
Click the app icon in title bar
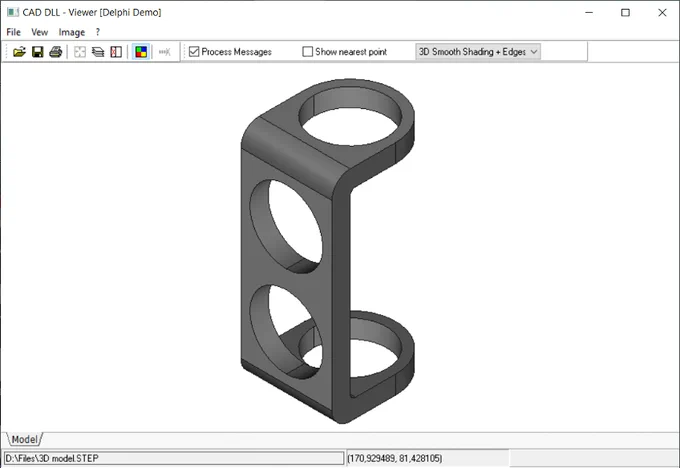(13, 12)
